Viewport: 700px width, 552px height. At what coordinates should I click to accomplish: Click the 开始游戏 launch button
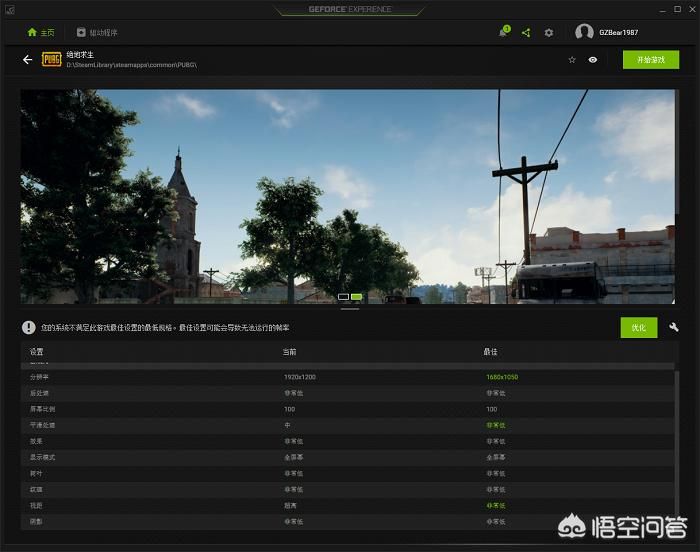click(x=650, y=60)
